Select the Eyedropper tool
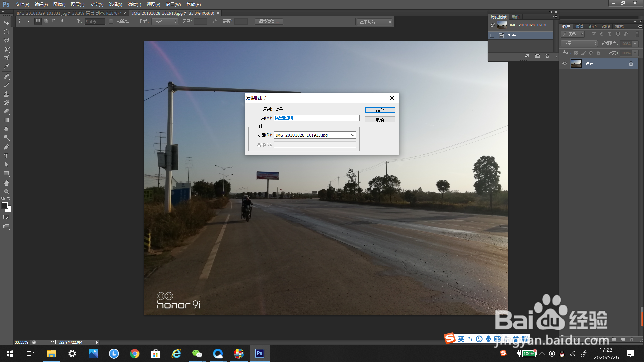Image resolution: width=644 pixels, height=362 pixels. pyautogui.click(x=6, y=67)
